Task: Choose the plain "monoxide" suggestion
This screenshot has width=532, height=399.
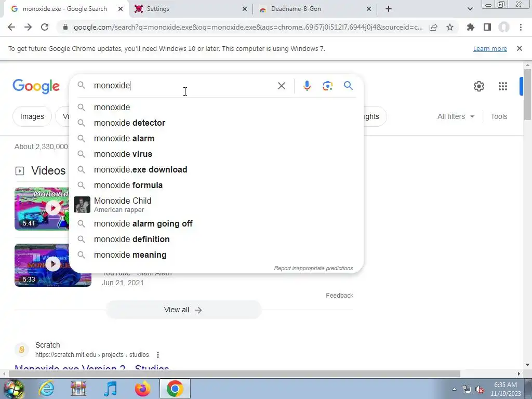Action: click(216, 107)
